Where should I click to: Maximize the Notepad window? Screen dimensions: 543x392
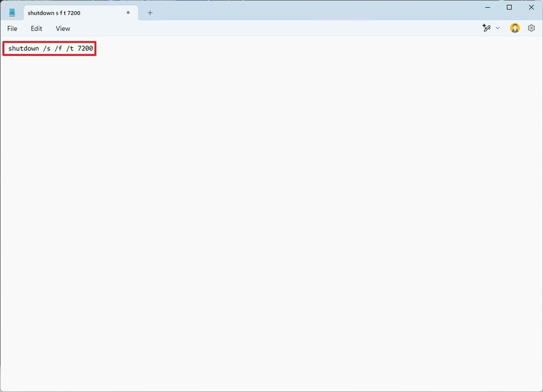coord(509,7)
